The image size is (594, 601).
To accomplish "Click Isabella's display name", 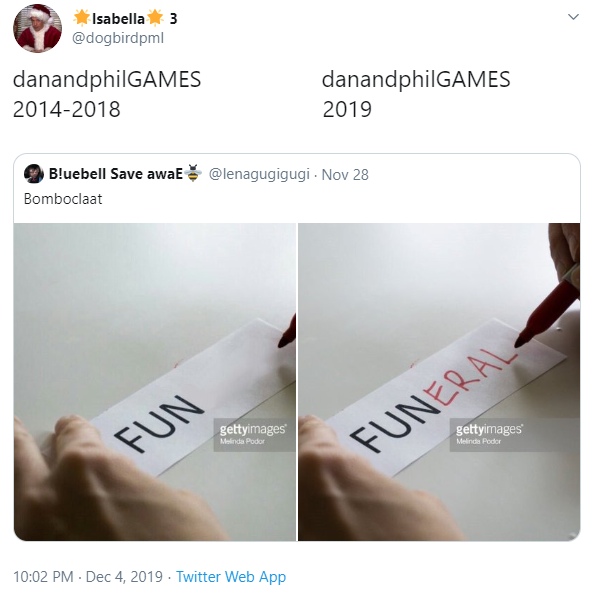I will pyautogui.click(x=118, y=18).
